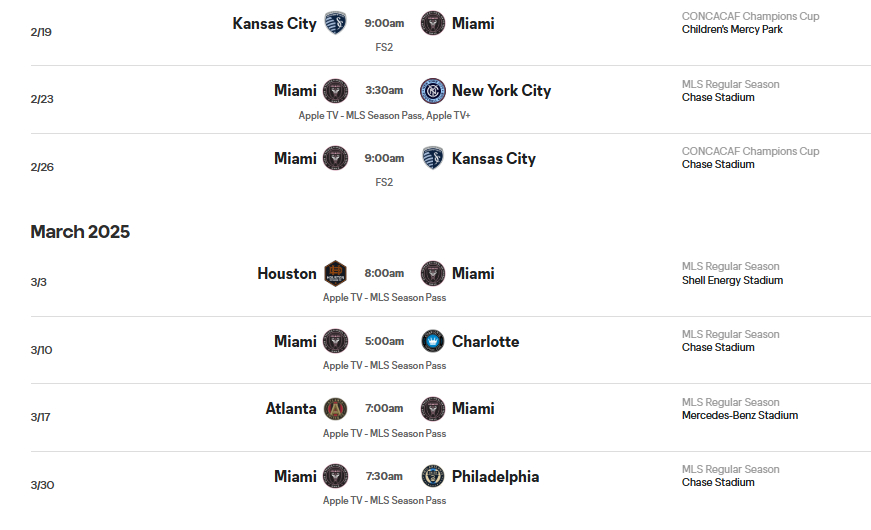Image resolution: width=871 pixels, height=530 pixels.
Task: Click the Sporting Kansas City crest in the 2/19 match
Action: pos(335,23)
